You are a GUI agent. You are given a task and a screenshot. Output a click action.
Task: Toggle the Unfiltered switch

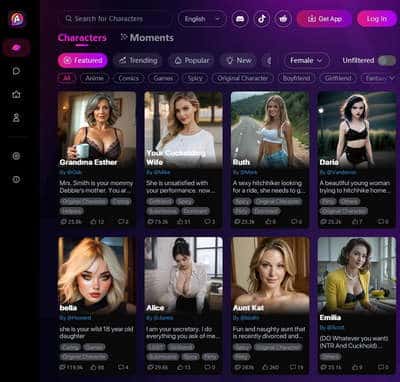coord(387,60)
